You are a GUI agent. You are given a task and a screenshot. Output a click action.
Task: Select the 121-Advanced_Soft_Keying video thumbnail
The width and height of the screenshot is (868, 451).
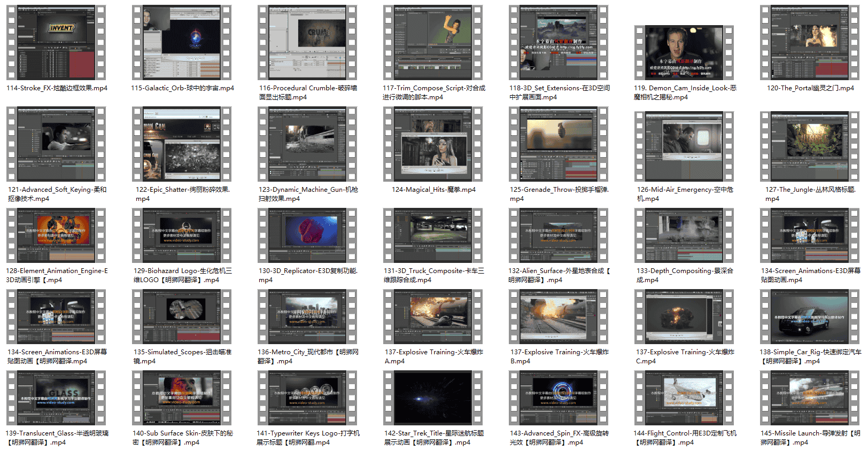click(56, 144)
